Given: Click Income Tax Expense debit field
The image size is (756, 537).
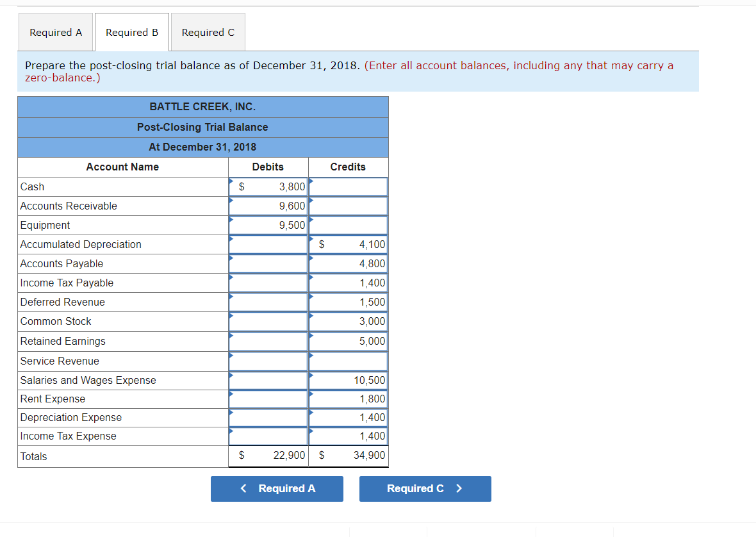Looking at the screenshot, I should coord(268,436).
